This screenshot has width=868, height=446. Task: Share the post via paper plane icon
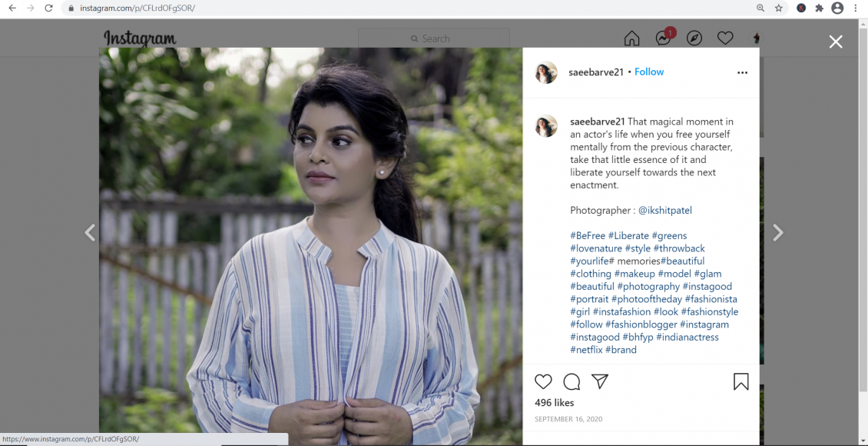[600, 381]
